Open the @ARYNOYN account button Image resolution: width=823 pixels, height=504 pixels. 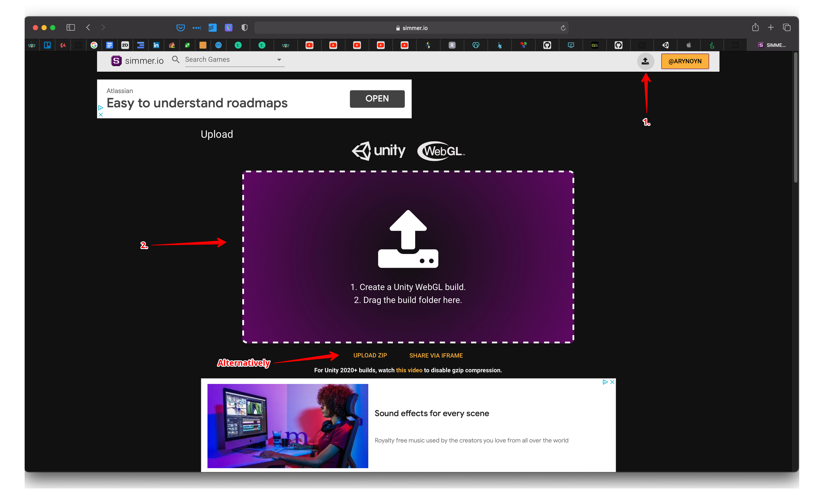pyautogui.click(x=685, y=61)
